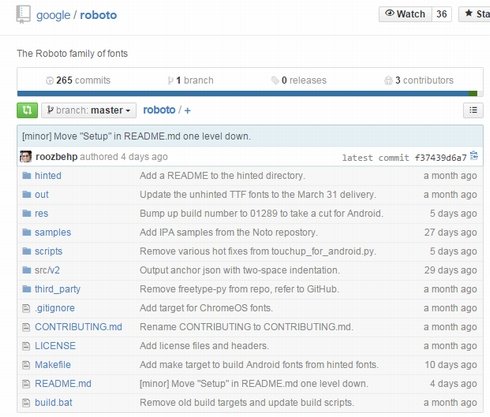Image resolution: width=490 pixels, height=417 pixels.
Task: Copy the latest commit SHA clipboard icon
Action: (474, 156)
